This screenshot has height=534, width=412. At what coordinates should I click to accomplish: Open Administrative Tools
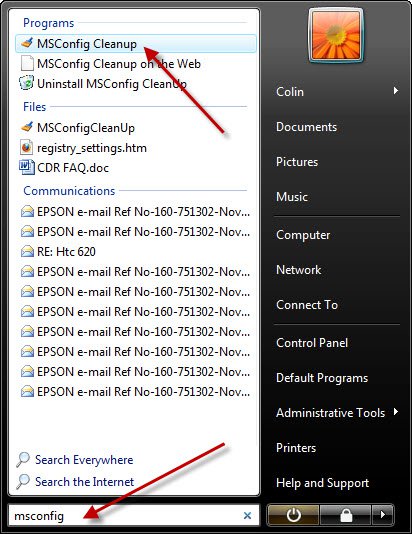[330, 413]
